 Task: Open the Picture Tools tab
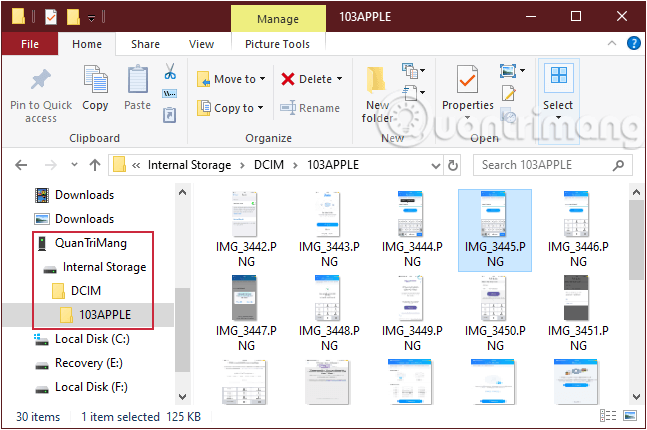pyautogui.click(x=277, y=44)
